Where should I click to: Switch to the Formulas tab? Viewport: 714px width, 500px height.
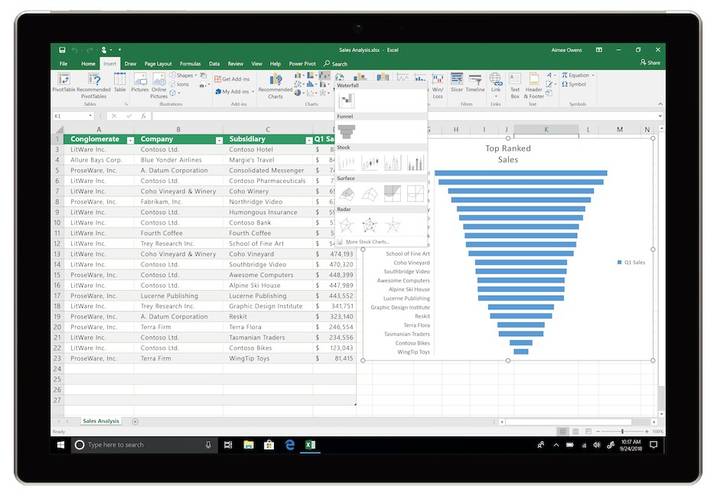pyautogui.click(x=190, y=64)
